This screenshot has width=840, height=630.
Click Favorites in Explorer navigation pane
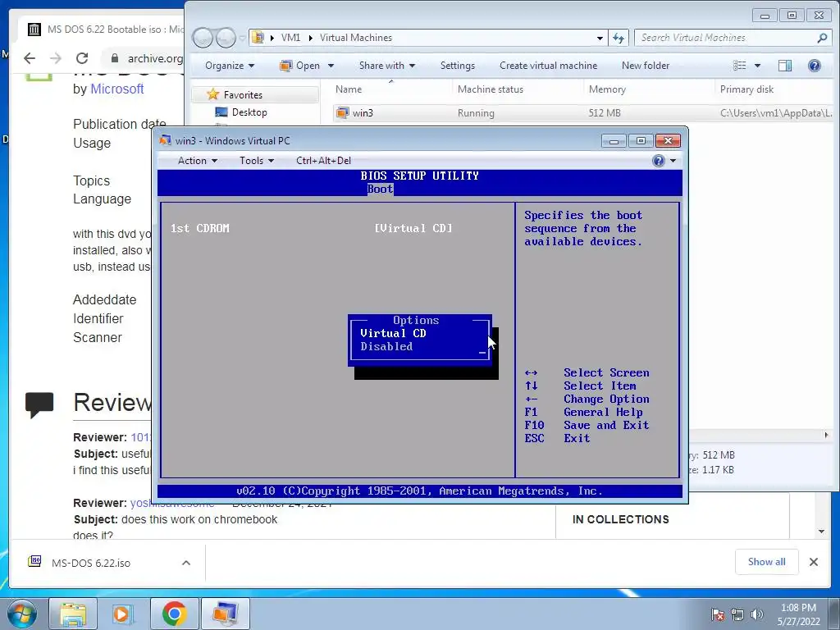[x=243, y=95]
